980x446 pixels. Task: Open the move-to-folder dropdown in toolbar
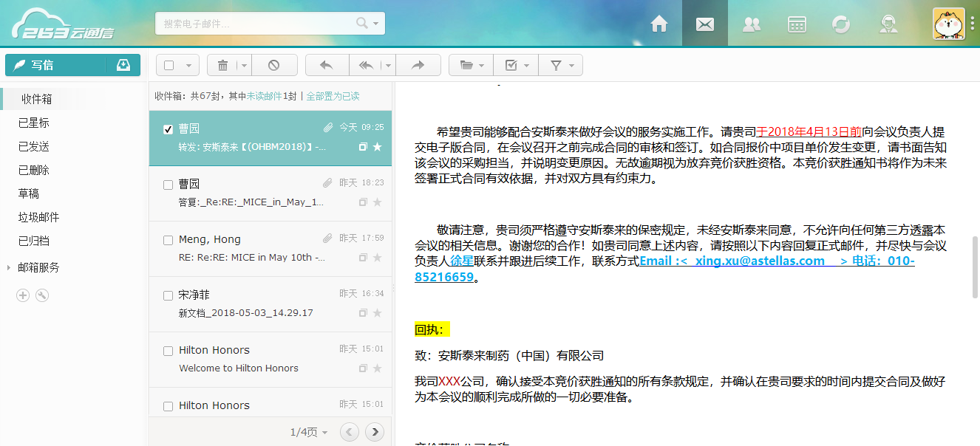pos(472,65)
